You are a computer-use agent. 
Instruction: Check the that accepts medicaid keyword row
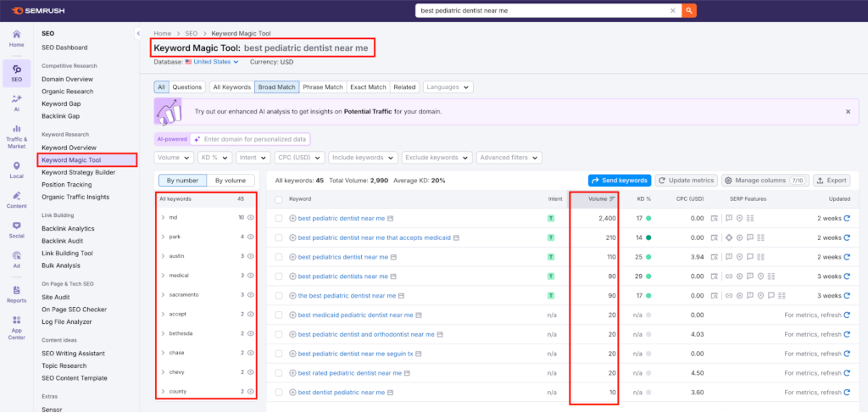(278, 237)
